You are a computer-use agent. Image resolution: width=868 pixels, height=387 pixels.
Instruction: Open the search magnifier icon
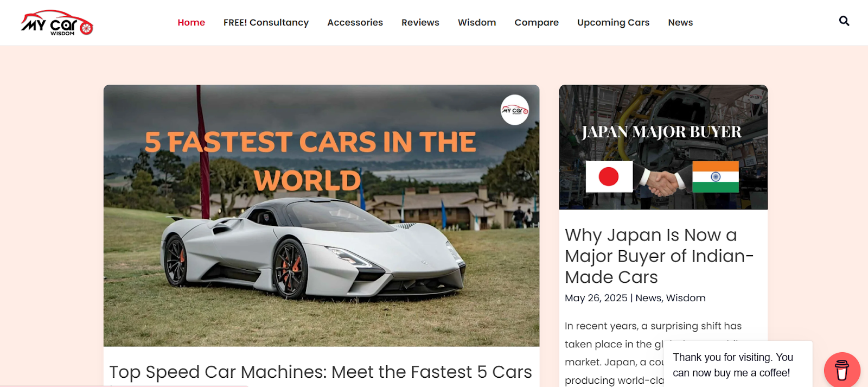pos(844,21)
